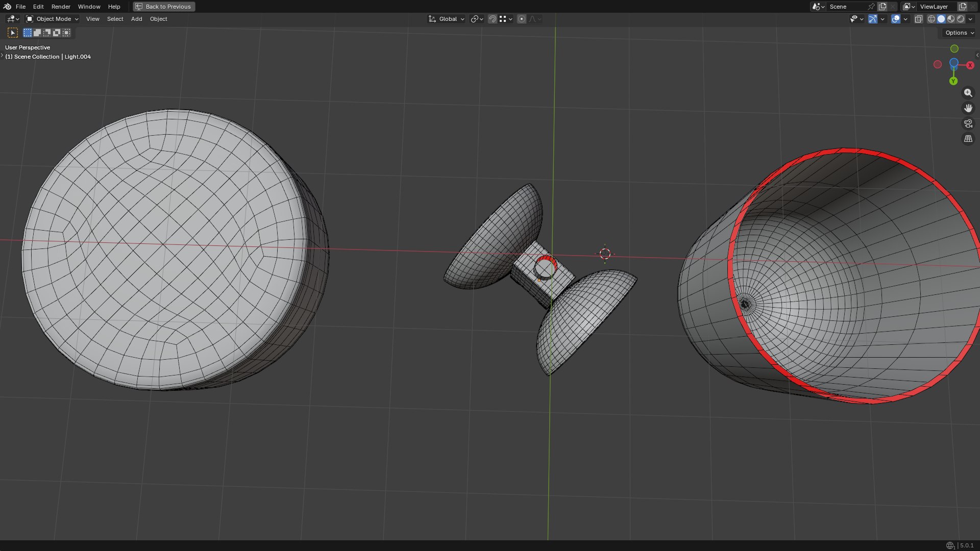
Task: Open the viewport Select menu
Action: 115,19
